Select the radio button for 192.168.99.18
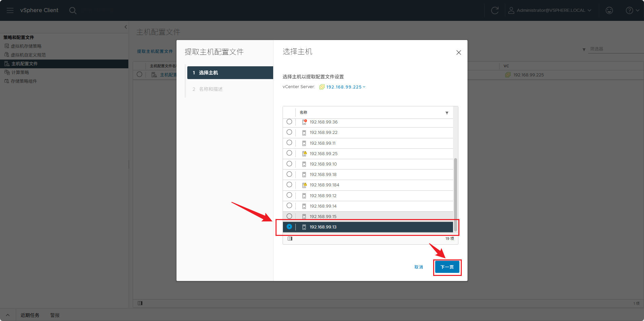644x321 pixels. pos(289,174)
